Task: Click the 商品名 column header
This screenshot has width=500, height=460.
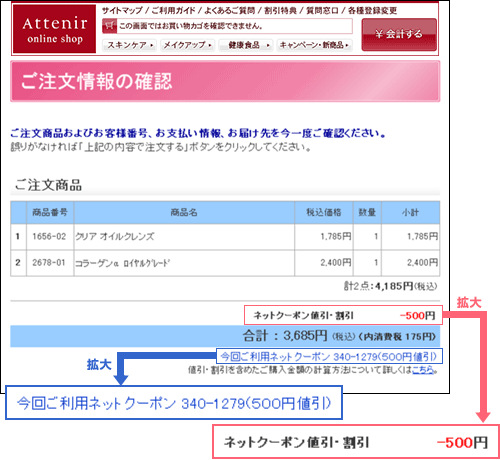Action: point(184,212)
